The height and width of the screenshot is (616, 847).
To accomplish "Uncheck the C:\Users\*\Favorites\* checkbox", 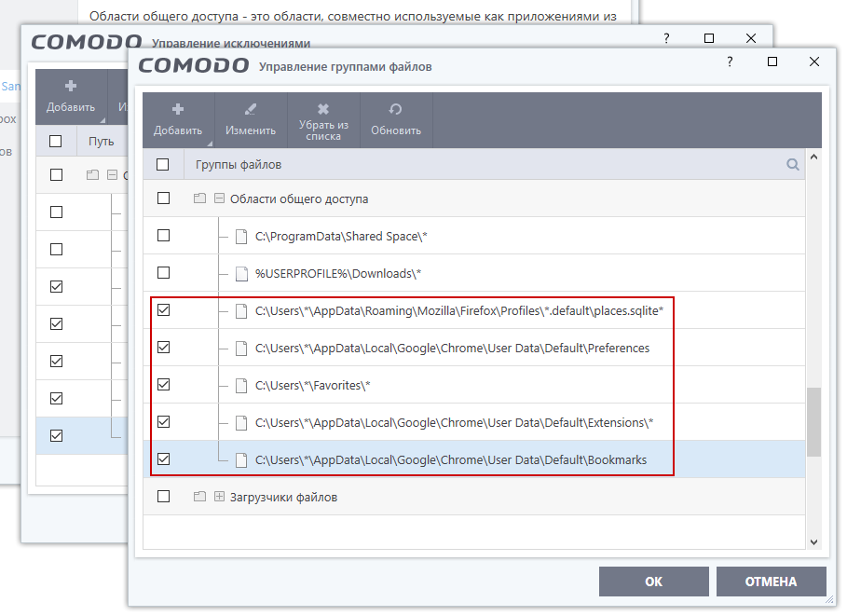I will click(x=163, y=385).
